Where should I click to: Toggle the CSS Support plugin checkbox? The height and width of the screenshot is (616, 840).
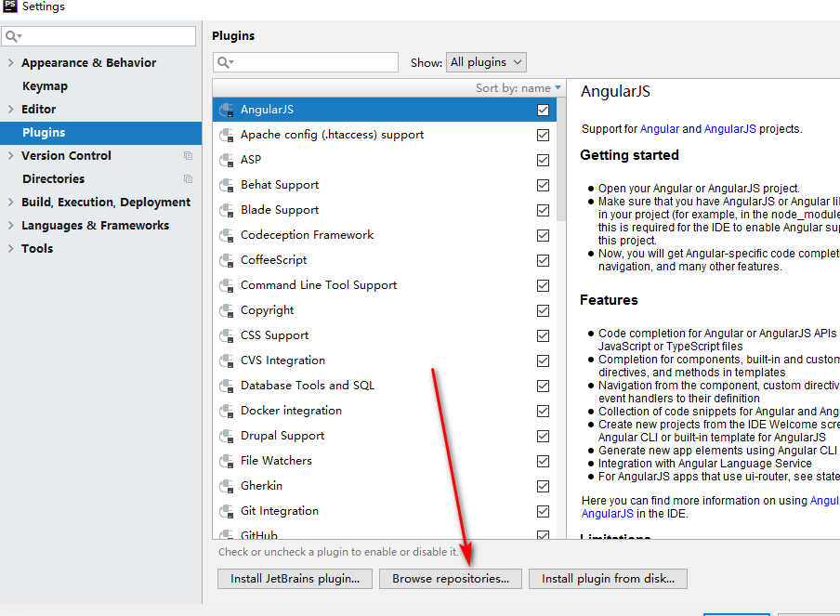pyautogui.click(x=544, y=335)
